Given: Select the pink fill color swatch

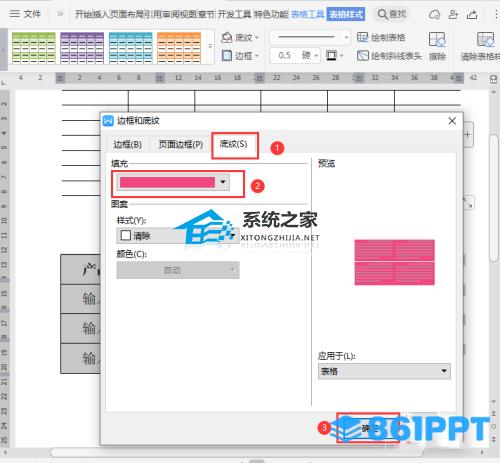Looking at the screenshot, I should (x=167, y=182).
